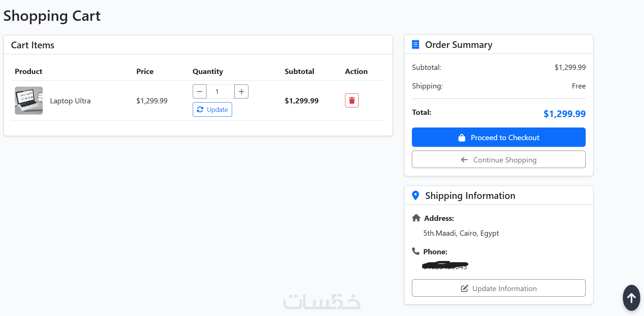The image size is (644, 316).
Task: Click the edit pencil icon in Update Information
Action: click(x=464, y=288)
